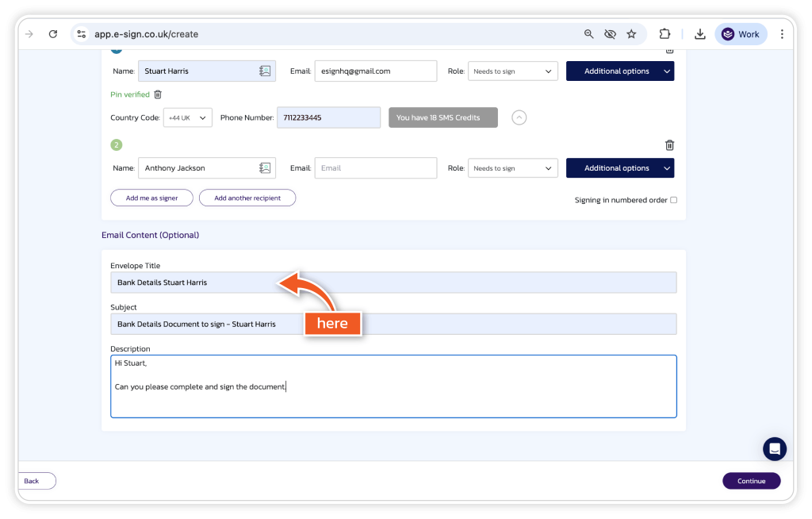Open the browser extensions puzzle icon
Viewport: 812px width, 519px height.
665,34
